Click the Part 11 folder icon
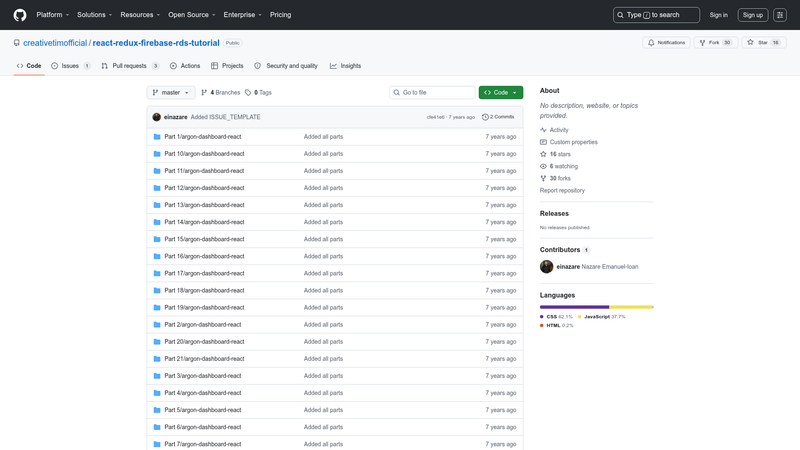 pos(157,171)
